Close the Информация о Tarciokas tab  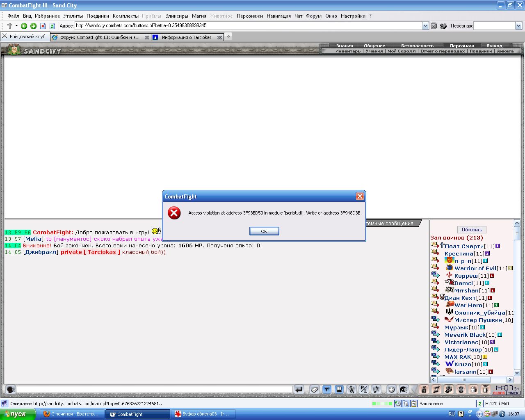point(219,37)
